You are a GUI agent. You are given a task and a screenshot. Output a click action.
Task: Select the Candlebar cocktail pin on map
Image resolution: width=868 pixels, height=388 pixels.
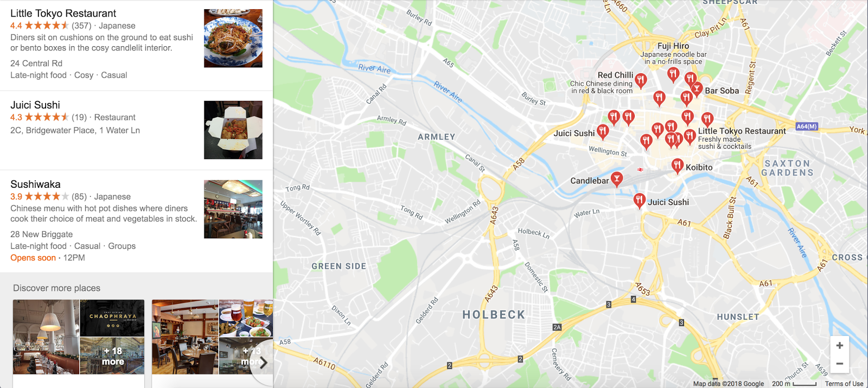617,179
